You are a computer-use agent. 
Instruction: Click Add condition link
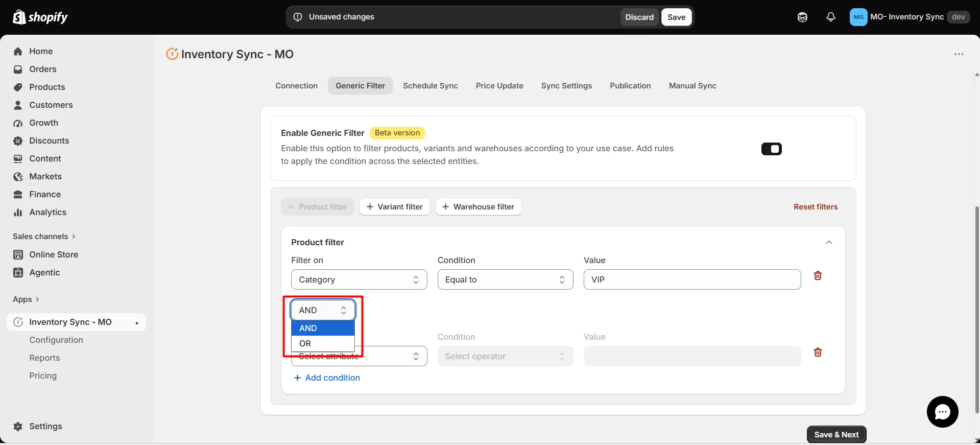[x=327, y=378]
